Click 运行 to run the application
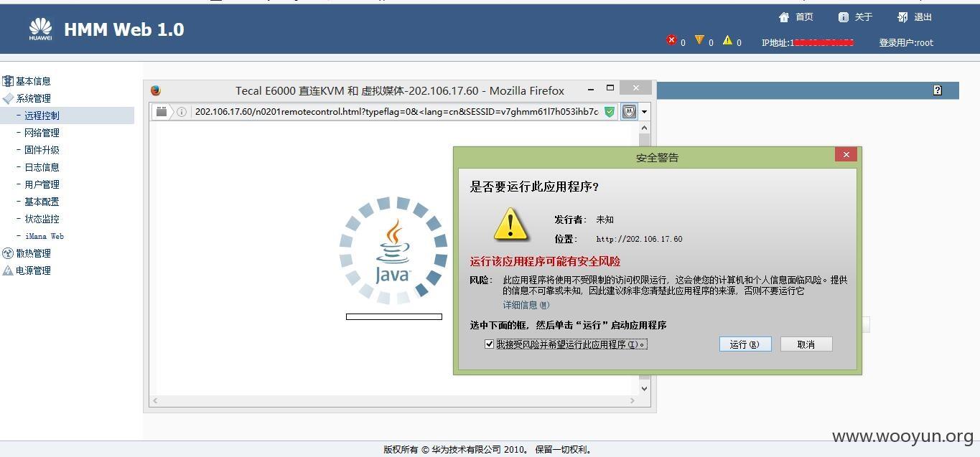Screen dimensions: 980x457 pos(745,344)
